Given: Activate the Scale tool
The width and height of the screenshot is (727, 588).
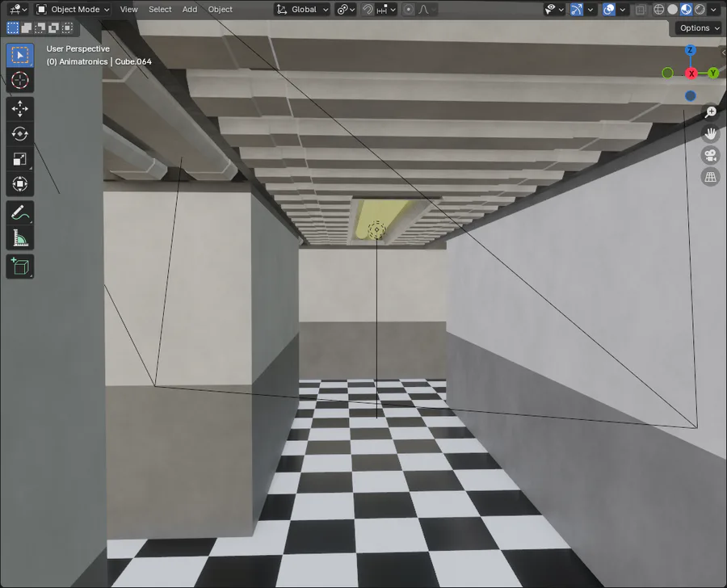Looking at the screenshot, I should (x=20, y=159).
